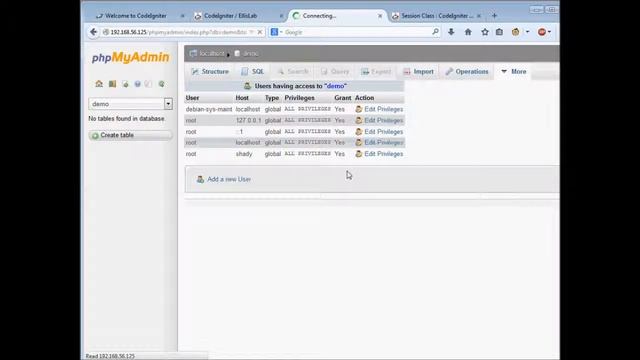Click the red addon icon in toolbar
640x360 pixels.
542,32
